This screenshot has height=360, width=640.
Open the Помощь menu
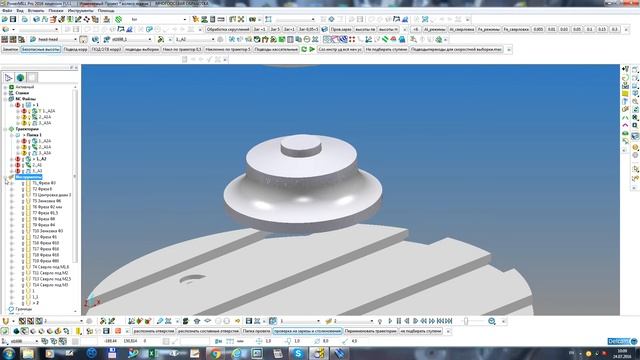pos(106,11)
